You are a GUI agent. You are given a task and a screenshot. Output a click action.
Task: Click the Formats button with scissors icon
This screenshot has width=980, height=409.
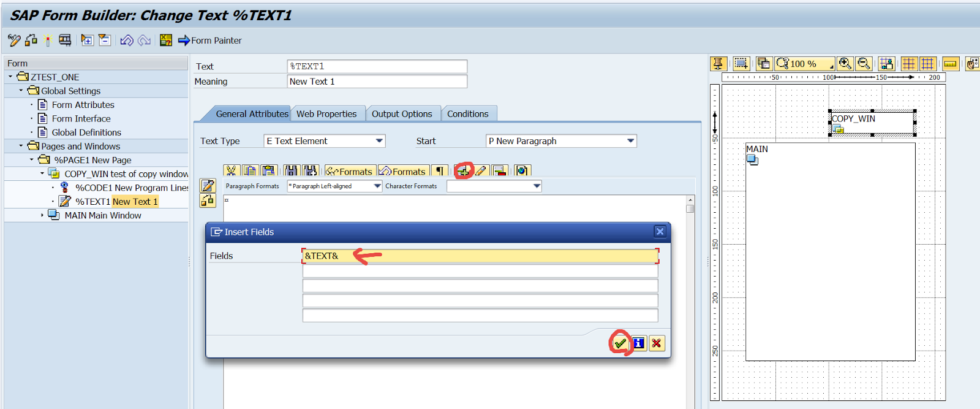(x=349, y=171)
